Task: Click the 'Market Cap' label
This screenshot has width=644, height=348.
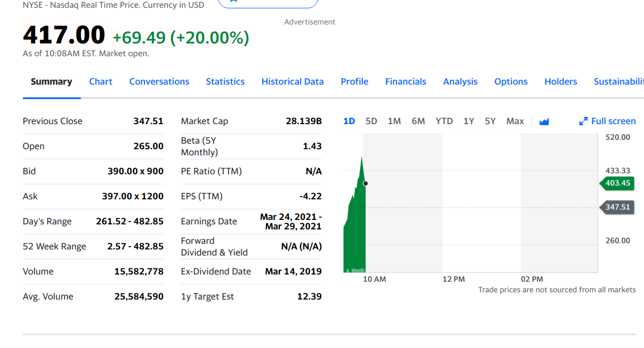Action: [x=205, y=121]
